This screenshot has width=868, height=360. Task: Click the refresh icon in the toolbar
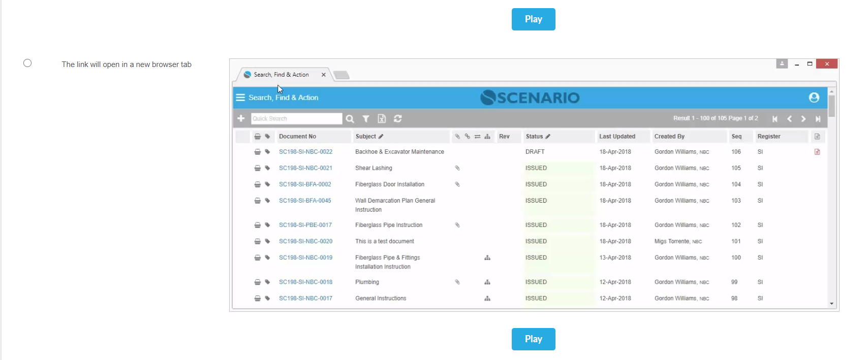[398, 119]
